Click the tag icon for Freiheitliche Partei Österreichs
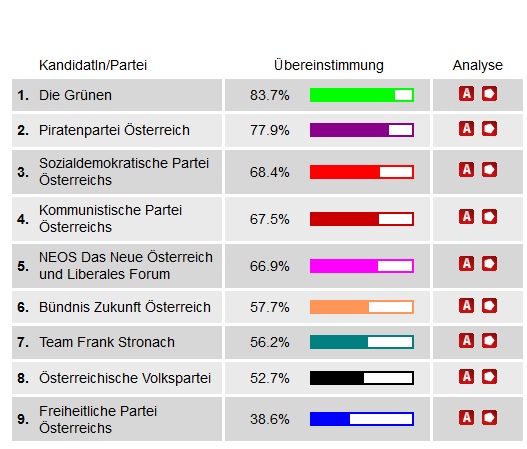Viewport: 527px width, 449px height. click(489, 418)
